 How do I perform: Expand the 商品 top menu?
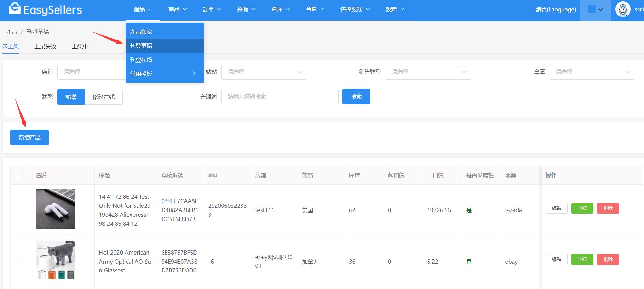click(x=177, y=9)
